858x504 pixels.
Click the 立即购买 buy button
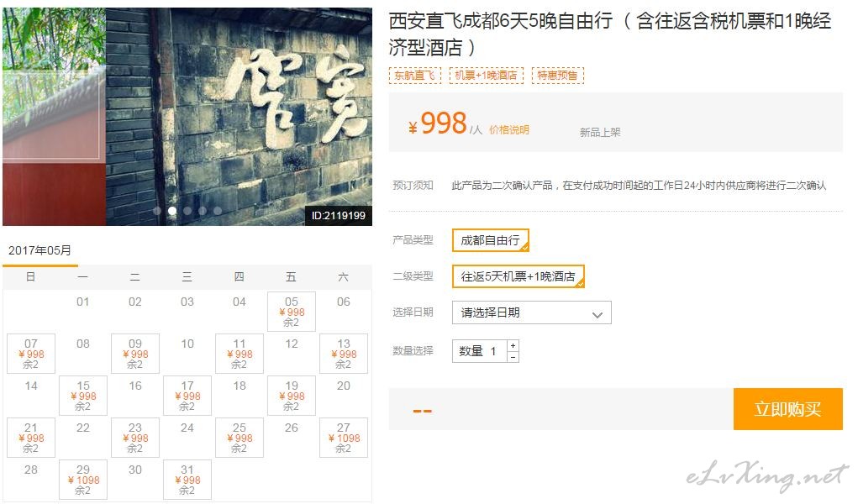tap(787, 409)
